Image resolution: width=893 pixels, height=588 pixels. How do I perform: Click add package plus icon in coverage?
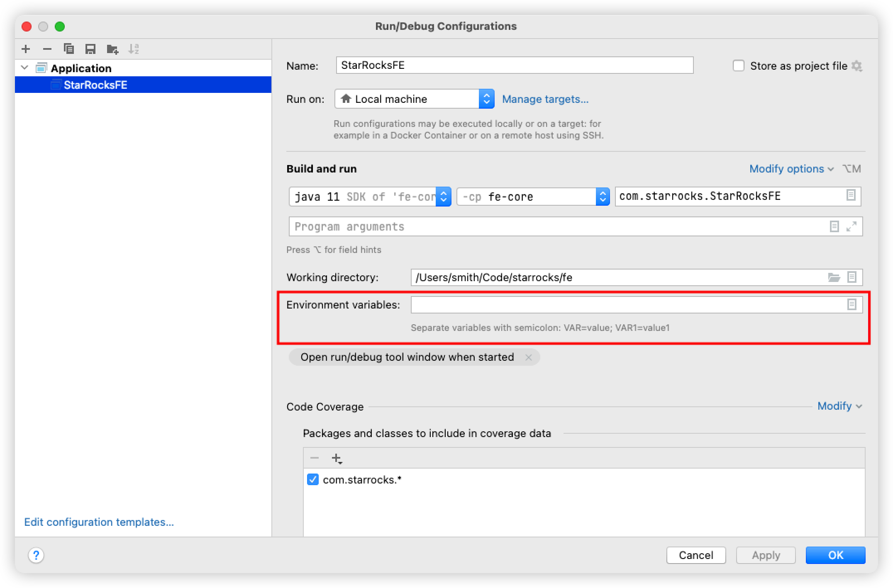click(336, 458)
